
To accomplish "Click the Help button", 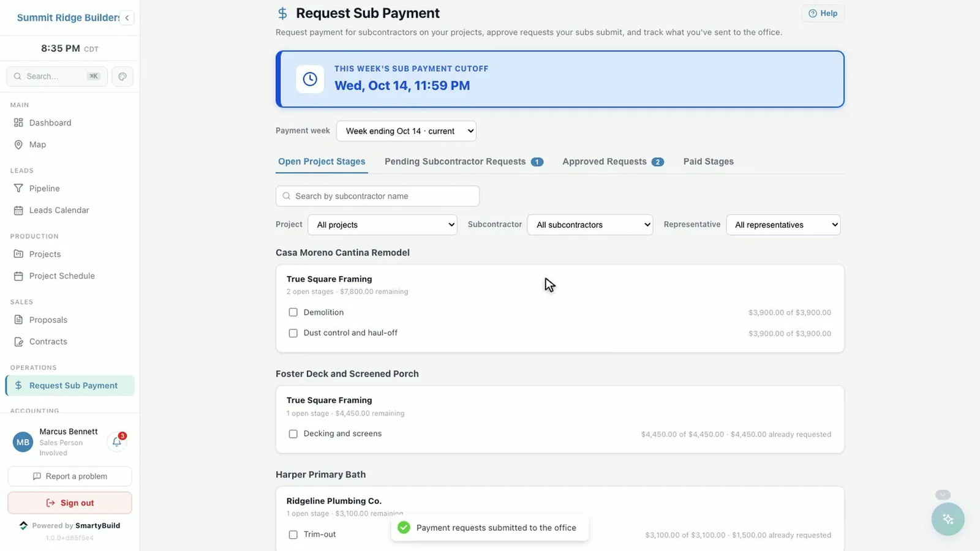I will click(823, 13).
